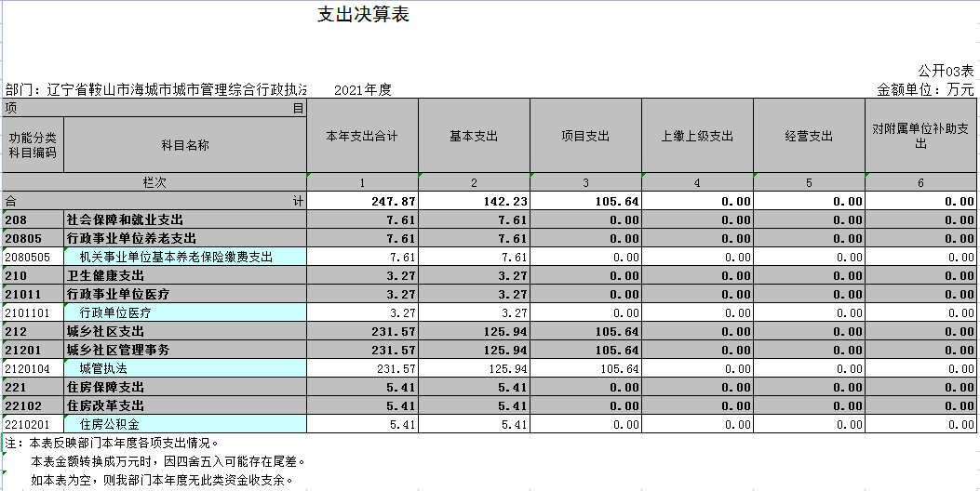Select the code cell 221
The width and height of the screenshot is (980, 491).
34,387
